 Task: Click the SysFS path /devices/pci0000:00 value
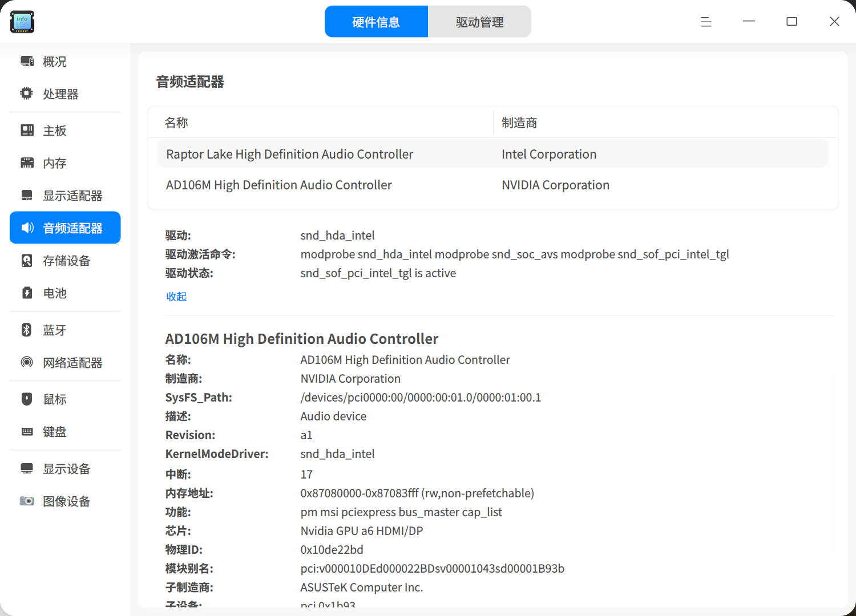[x=421, y=398]
